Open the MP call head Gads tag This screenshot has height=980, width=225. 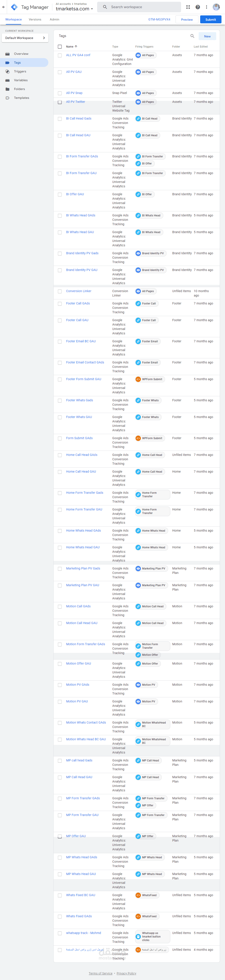(79, 761)
